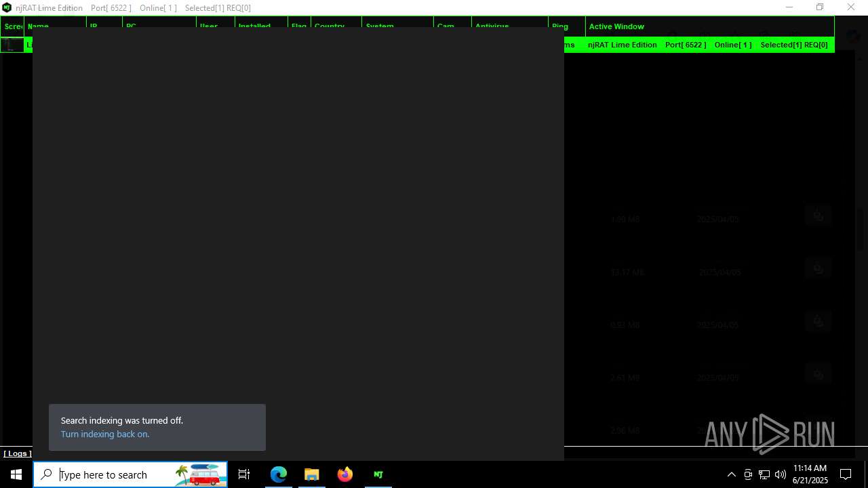Show hidden system tray icons
This screenshot has height=488, width=868.
pyautogui.click(x=731, y=474)
